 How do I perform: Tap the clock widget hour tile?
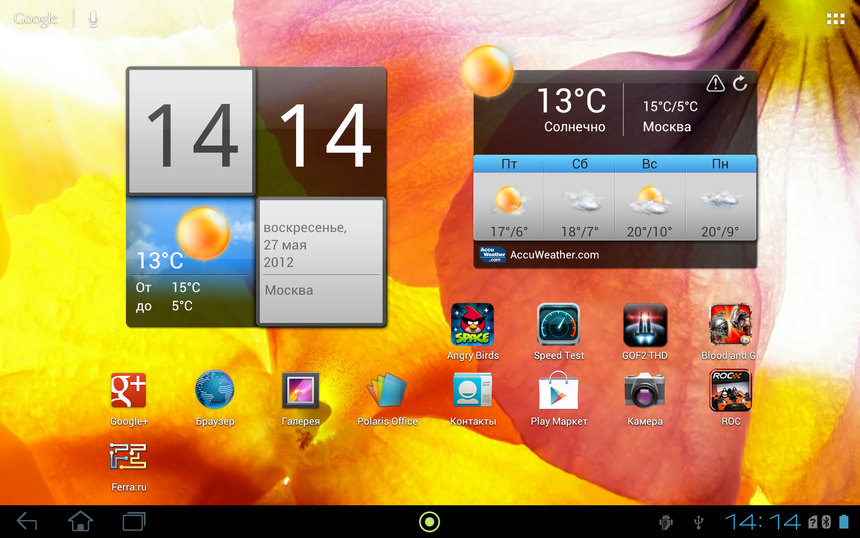[191, 131]
